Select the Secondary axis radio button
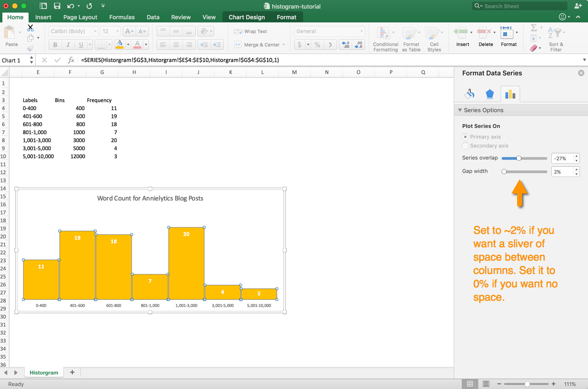The height and width of the screenshot is (389, 588). (465, 146)
